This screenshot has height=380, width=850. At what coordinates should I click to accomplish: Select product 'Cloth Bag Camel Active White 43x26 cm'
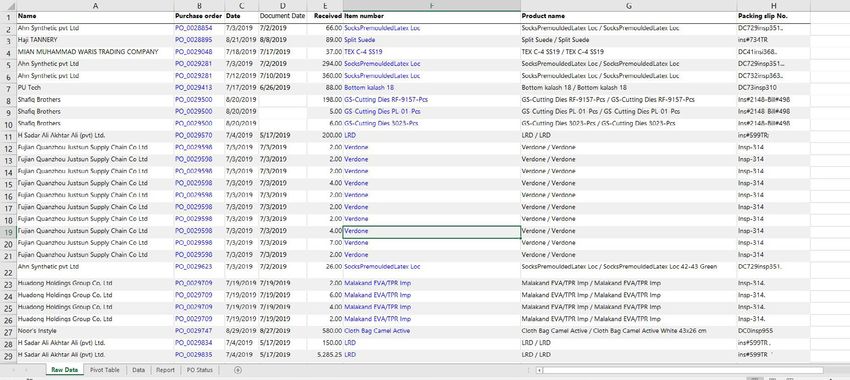click(629, 330)
